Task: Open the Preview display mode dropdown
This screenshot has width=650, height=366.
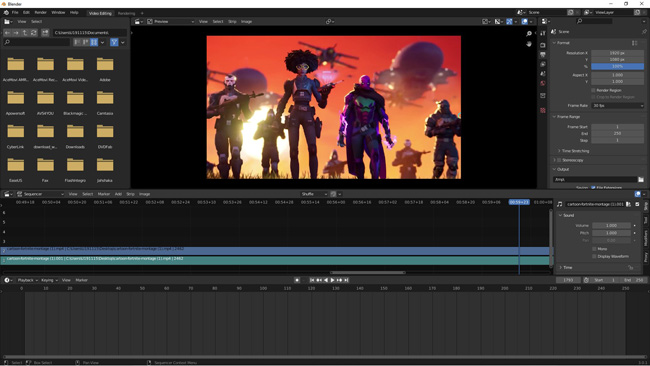Action: tap(170, 22)
